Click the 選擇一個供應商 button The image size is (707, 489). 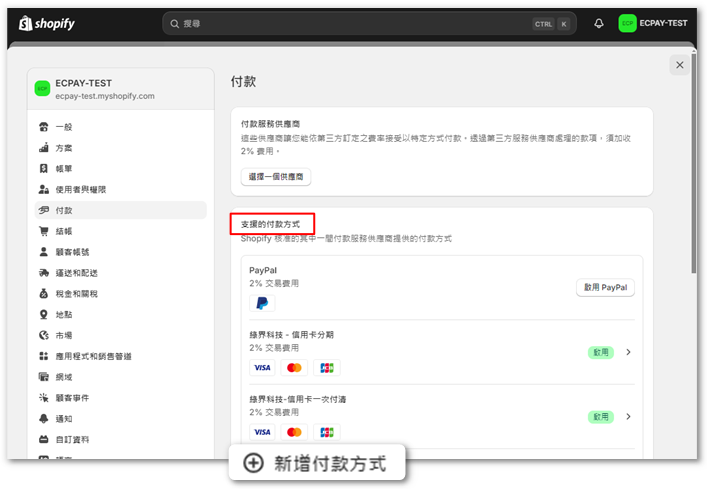[x=276, y=177]
